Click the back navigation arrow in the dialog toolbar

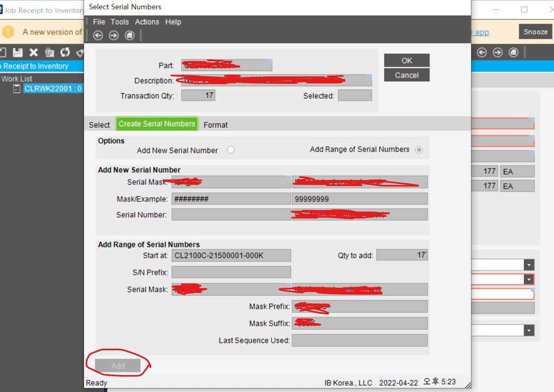97,35
